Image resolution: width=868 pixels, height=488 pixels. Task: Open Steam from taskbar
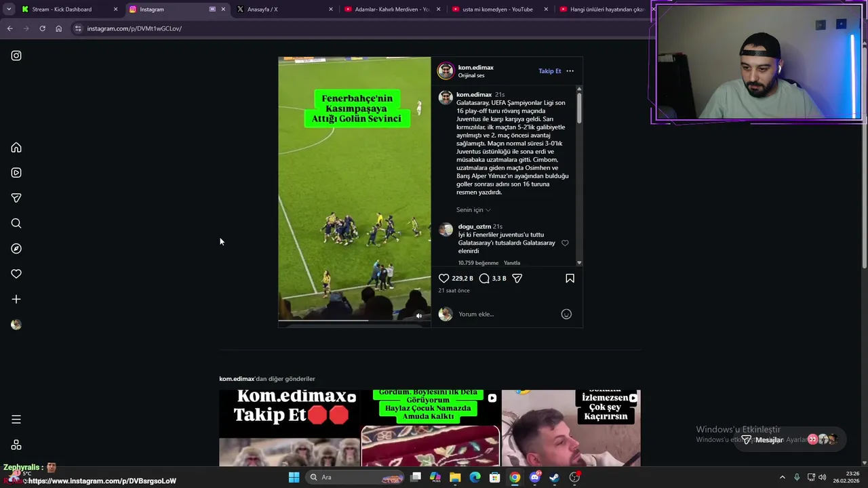[x=555, y=477]
